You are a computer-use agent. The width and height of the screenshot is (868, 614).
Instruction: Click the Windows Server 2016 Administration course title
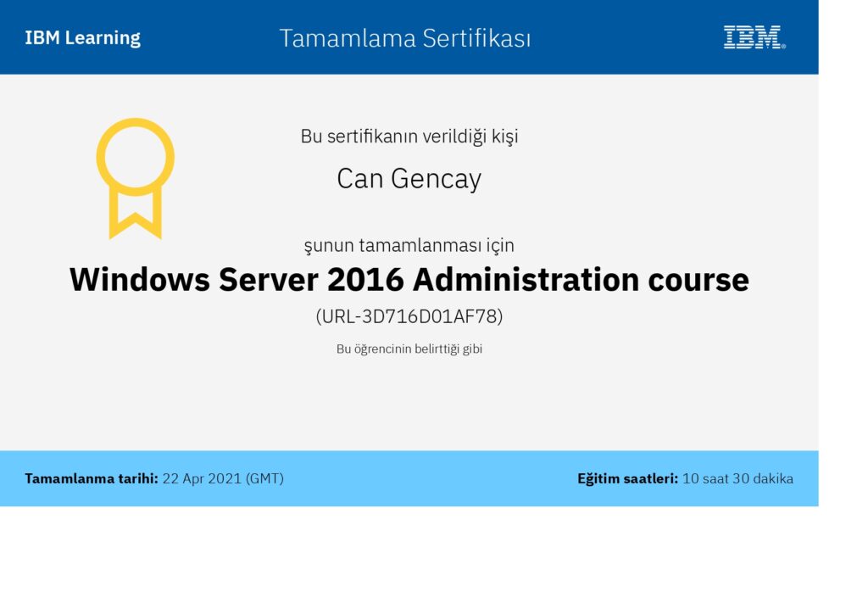coord(409,279)
